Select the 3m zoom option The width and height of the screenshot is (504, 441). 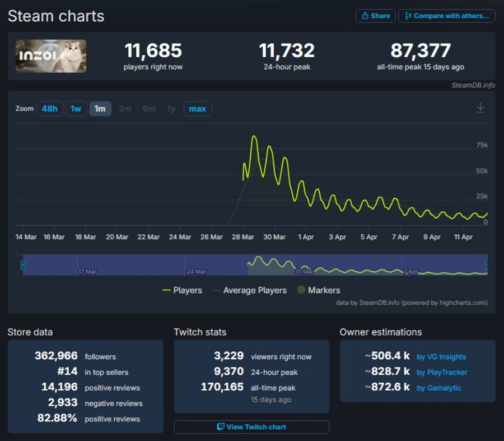125,109
